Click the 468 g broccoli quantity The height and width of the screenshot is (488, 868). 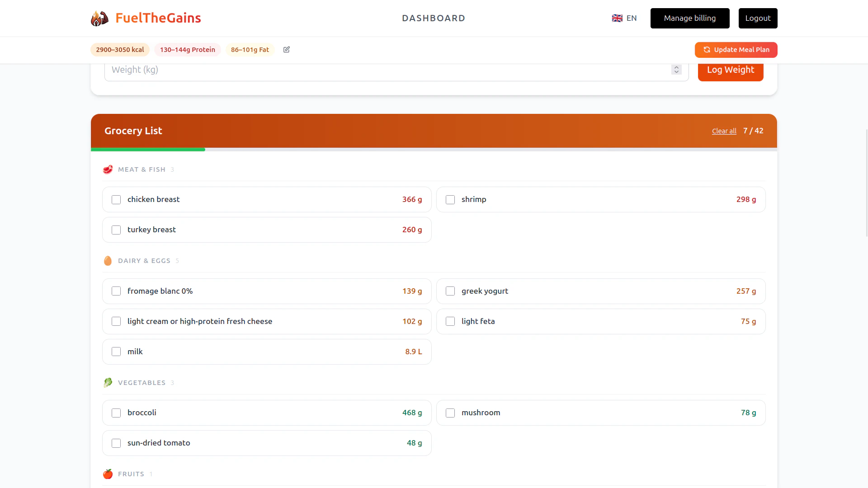tap(412, 413)
